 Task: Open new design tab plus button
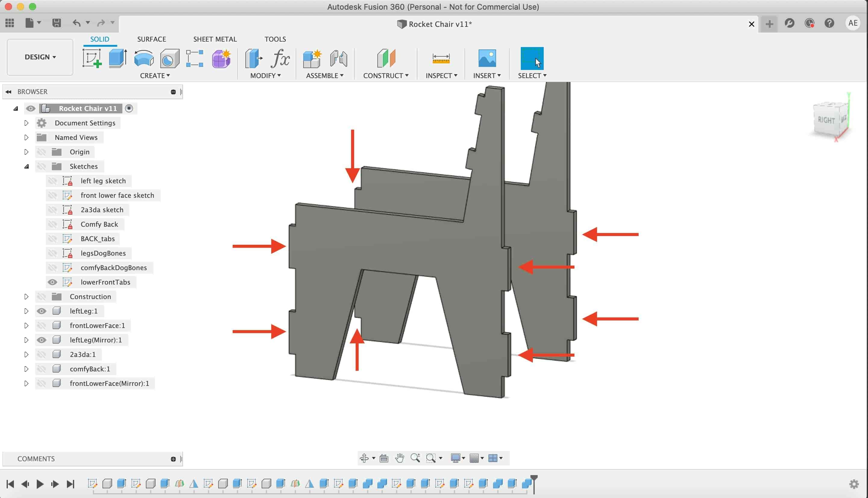click(x=769, y=24)
